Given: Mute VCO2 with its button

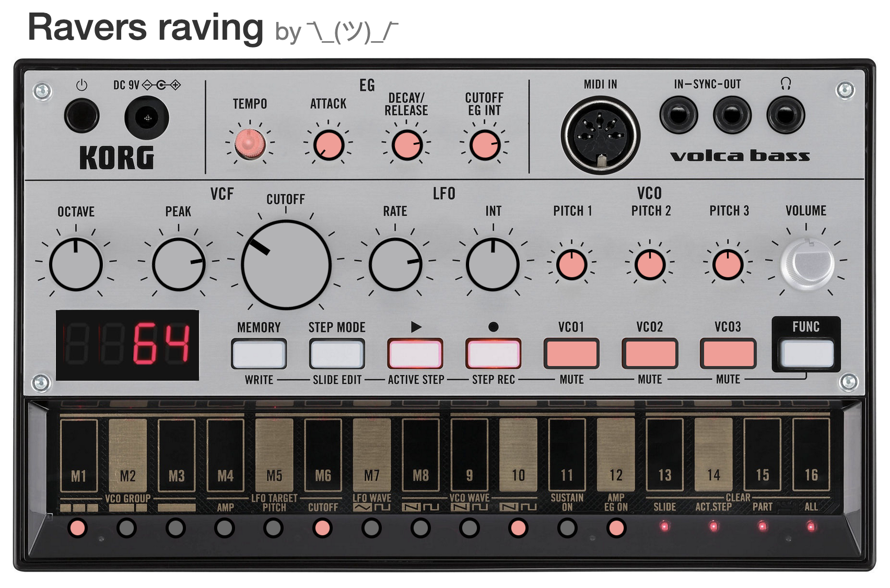Looking at the screenshot, I should pos(649,354).
